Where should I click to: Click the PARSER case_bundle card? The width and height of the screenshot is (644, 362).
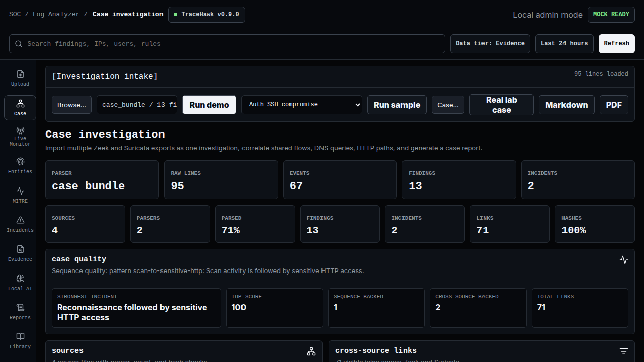pyautogui.click(x=102, y=180)
